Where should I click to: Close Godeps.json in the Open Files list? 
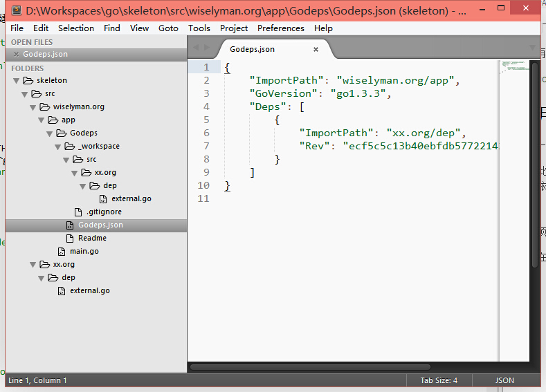coord(16,54)
